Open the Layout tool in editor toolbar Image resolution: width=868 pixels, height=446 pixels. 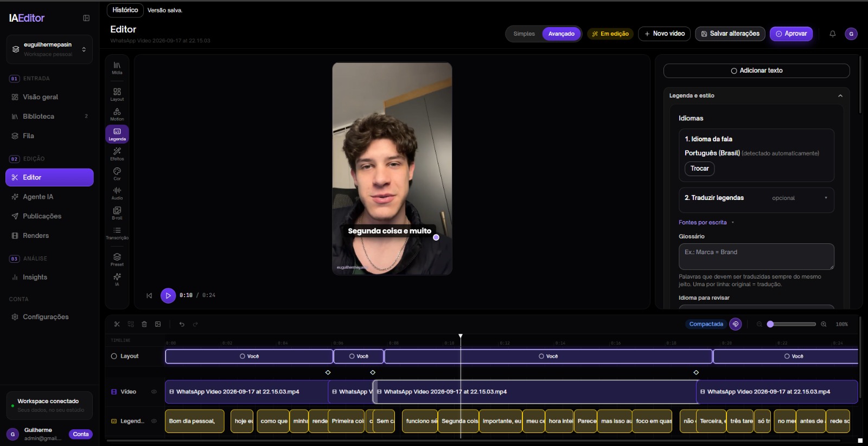117,94
